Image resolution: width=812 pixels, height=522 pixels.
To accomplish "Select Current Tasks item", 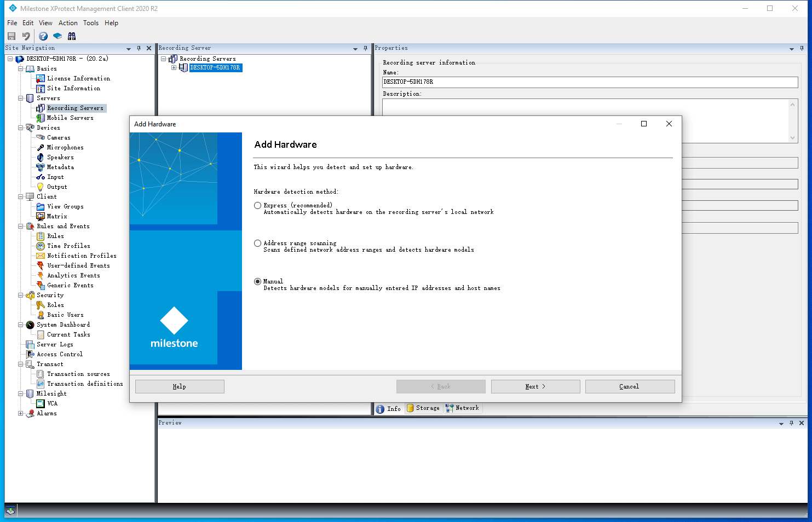I will 68,335.
